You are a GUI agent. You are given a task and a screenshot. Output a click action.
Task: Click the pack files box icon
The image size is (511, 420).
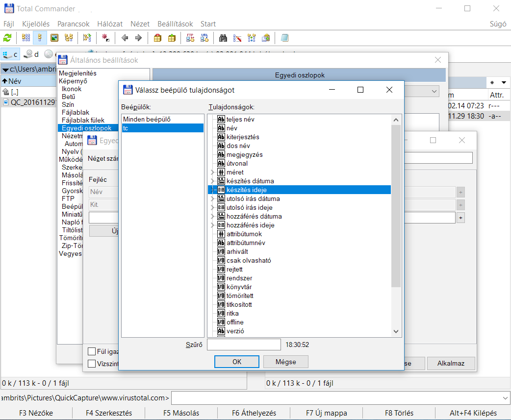pos(157,38)
